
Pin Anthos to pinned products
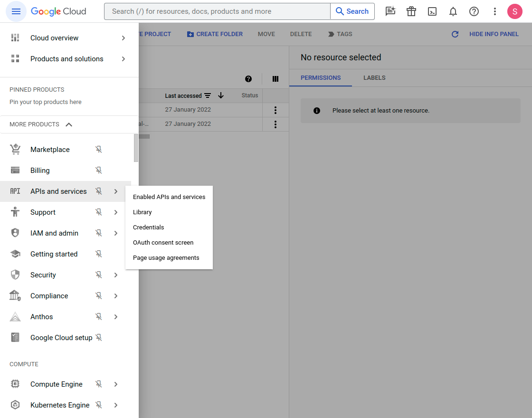pyautogui.click(x=98, y=316)
